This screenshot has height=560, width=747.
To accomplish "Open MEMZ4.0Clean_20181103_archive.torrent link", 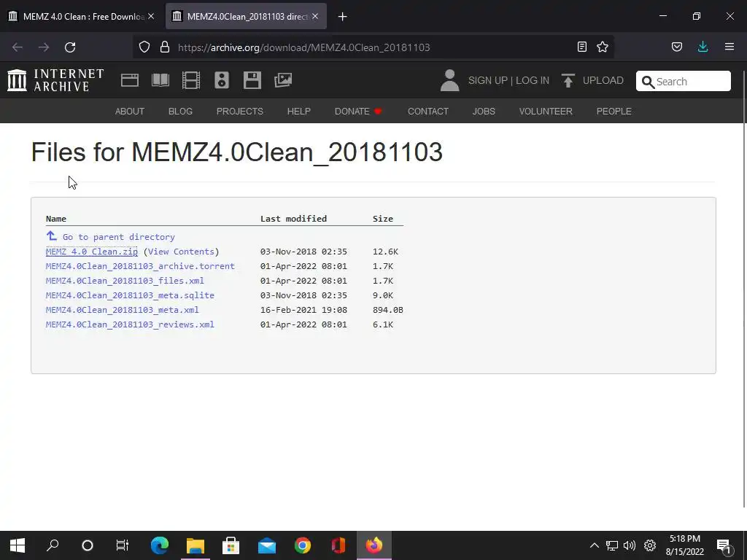I will click(140, 266).
